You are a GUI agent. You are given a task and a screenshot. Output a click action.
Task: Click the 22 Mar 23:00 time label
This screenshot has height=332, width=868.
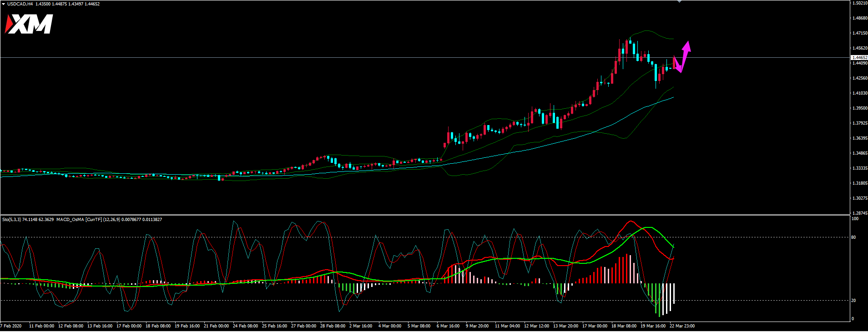coord(682,326)
